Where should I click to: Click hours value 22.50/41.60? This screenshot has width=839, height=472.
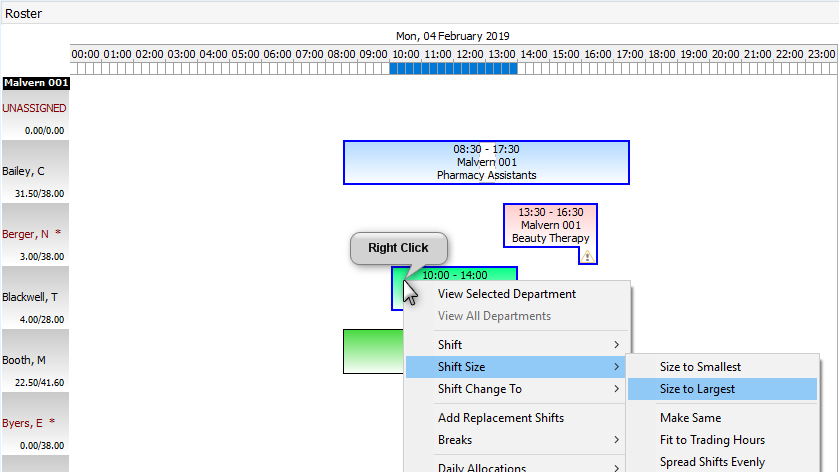click(40, 383)
